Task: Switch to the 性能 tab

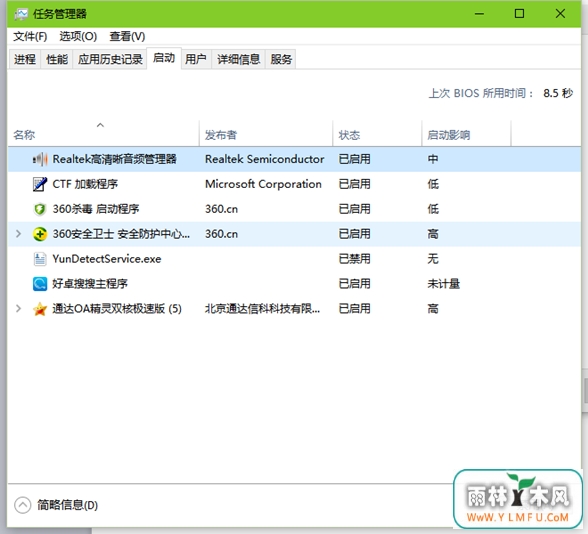Action: tap(57, 59)
